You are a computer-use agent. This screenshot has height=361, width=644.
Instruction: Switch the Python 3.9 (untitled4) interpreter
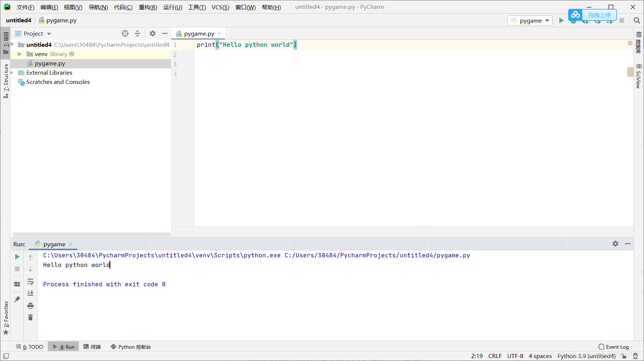point(586,356)
